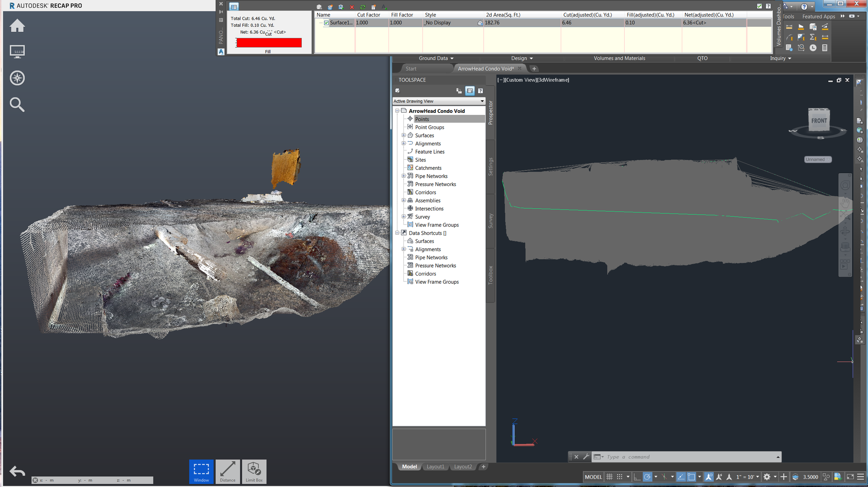Click delete red X in Volumes panorama
868x487 pixels.
point(352,7)
